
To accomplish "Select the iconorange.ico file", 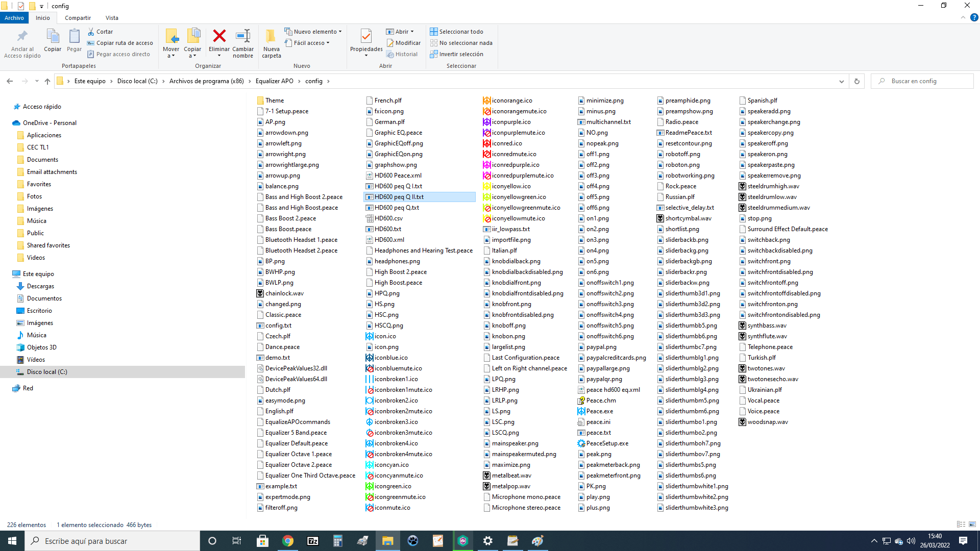I will point(507,101).
